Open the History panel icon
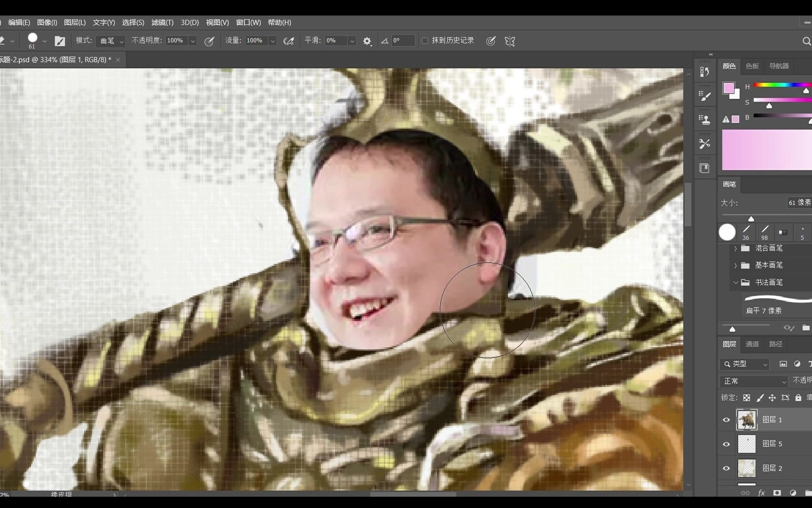Screen dimensions: 812x508 point(704,71)
